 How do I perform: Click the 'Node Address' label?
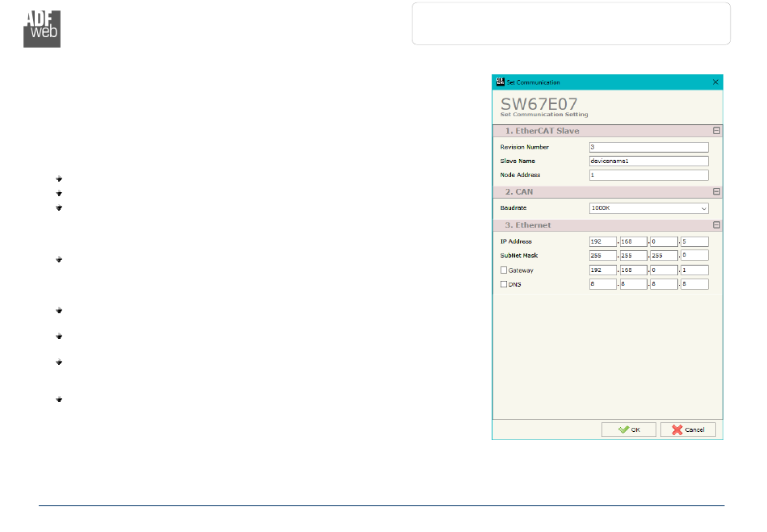520,175
